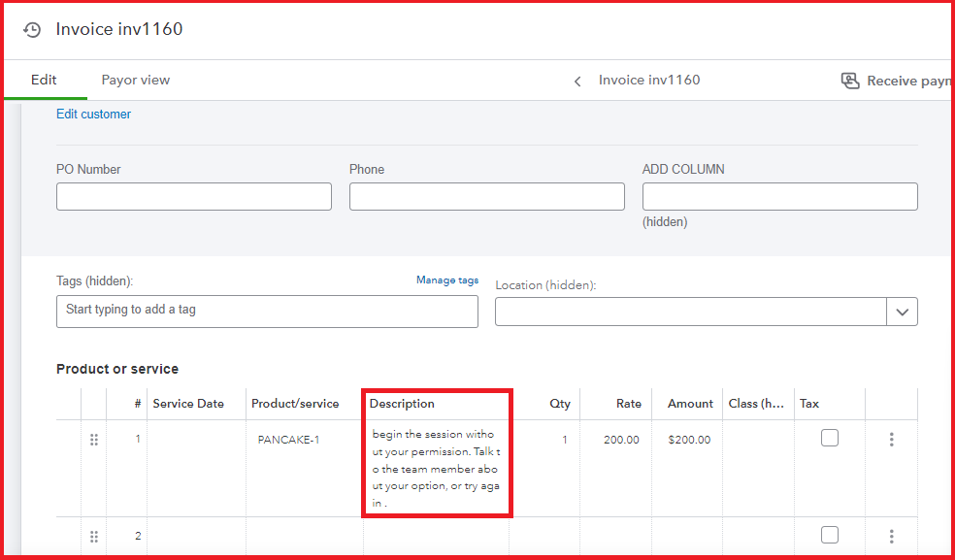
Task: Click the PO Number input field
Action: pos(194,197)
